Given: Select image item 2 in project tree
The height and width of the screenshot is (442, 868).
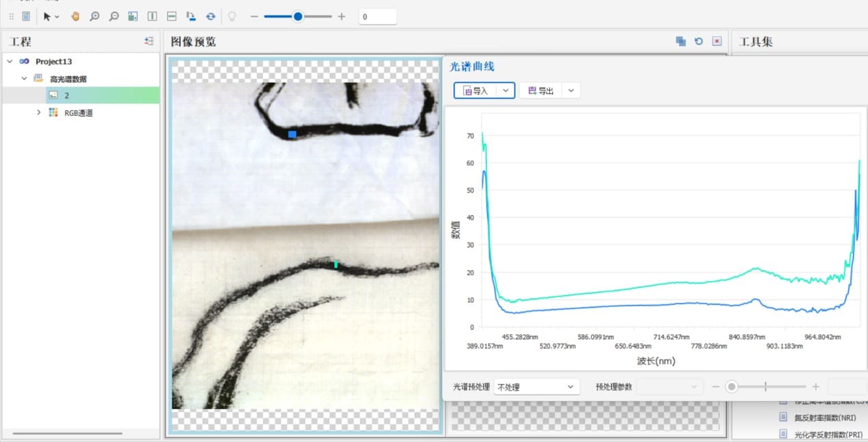Looking at the screenshot, I should pos(66,95).
